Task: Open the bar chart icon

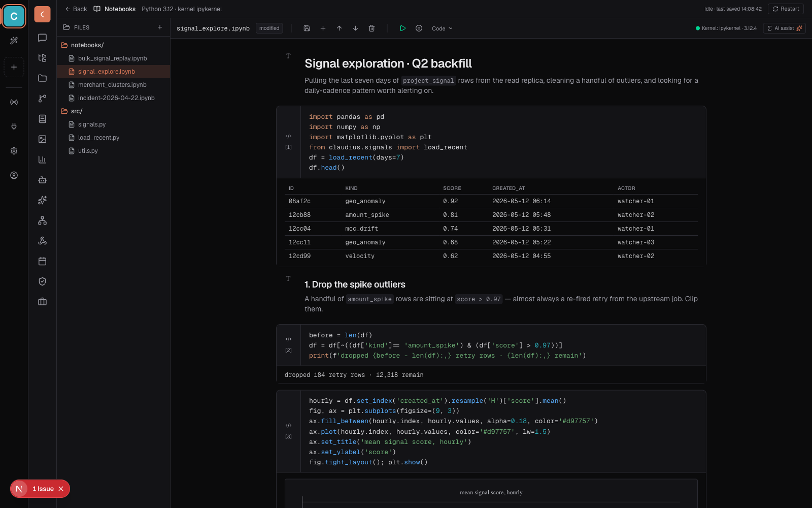Action: point(42,160)
